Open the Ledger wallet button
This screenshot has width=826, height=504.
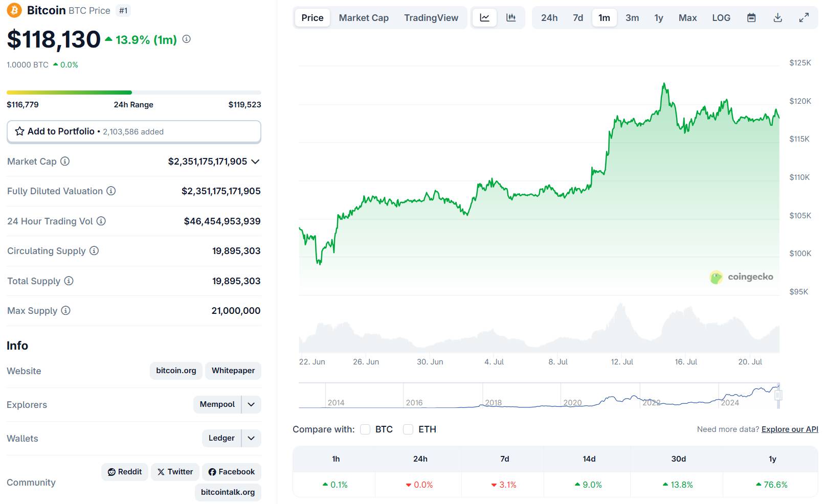(221, 438)
